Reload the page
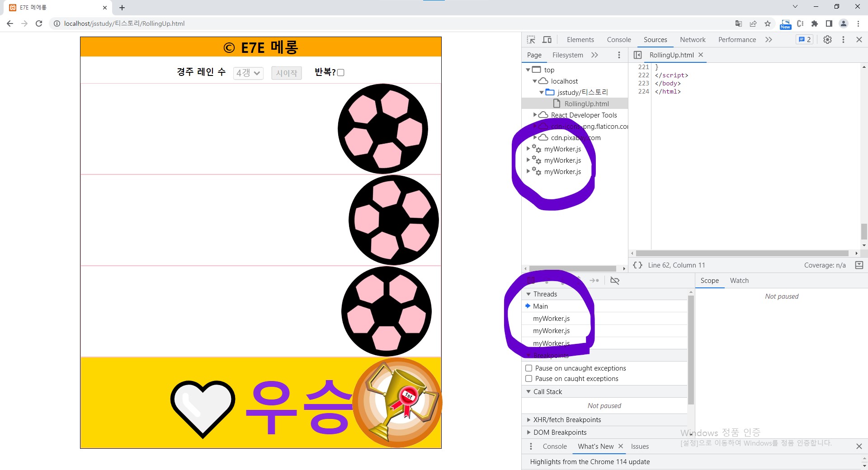The height and width of the screenshot is (470, 868). 39,23
